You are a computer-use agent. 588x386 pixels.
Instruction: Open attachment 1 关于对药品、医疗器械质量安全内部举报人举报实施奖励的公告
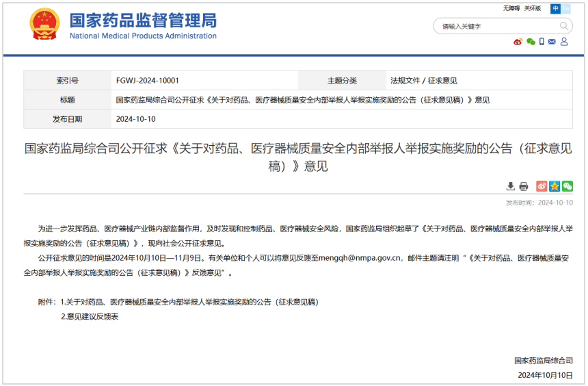[189, 302]
